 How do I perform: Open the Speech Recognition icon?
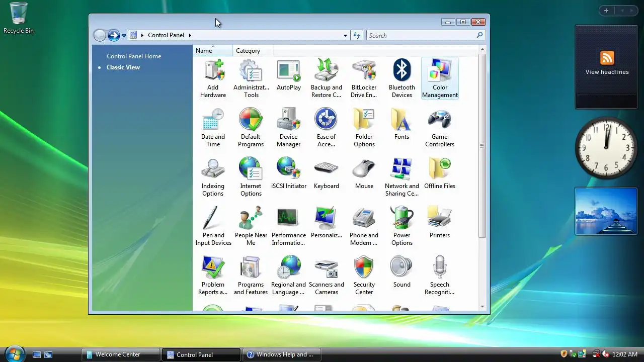point(440,276)
